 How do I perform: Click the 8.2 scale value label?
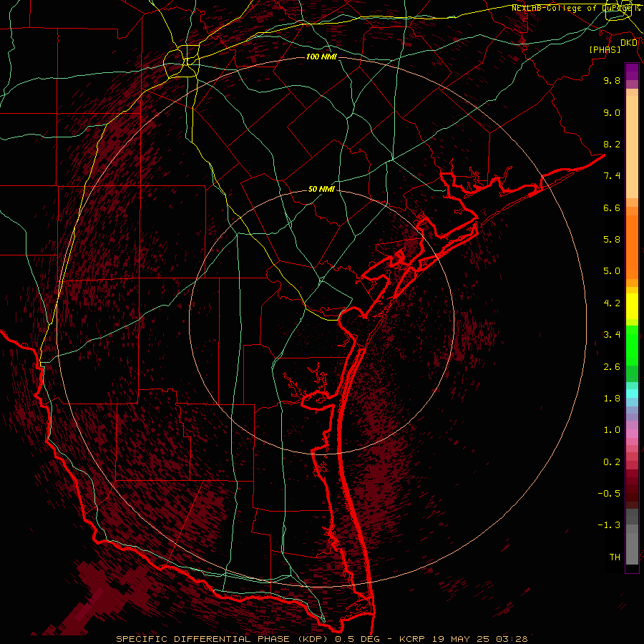click(x=612, y=144)
